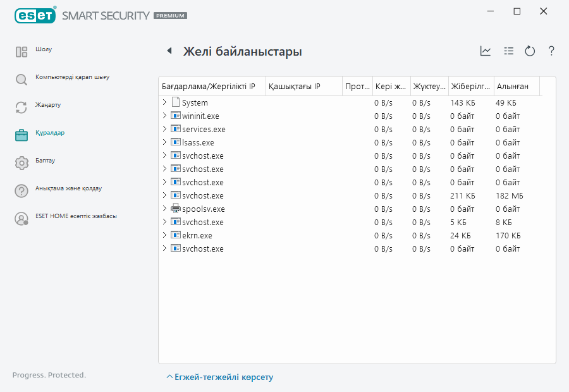Image resolution: width=569 pixels, height=392 pixels.
Task: Expand the ekrn.exe process entry
Action: click(x=164, y=235)
